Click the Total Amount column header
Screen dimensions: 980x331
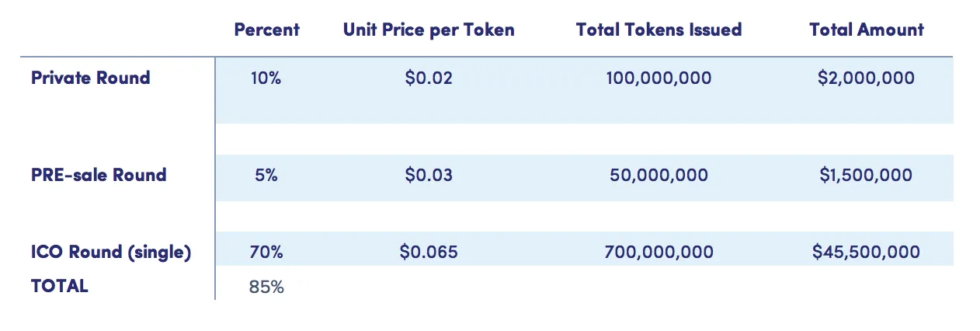tap(867, 30)
